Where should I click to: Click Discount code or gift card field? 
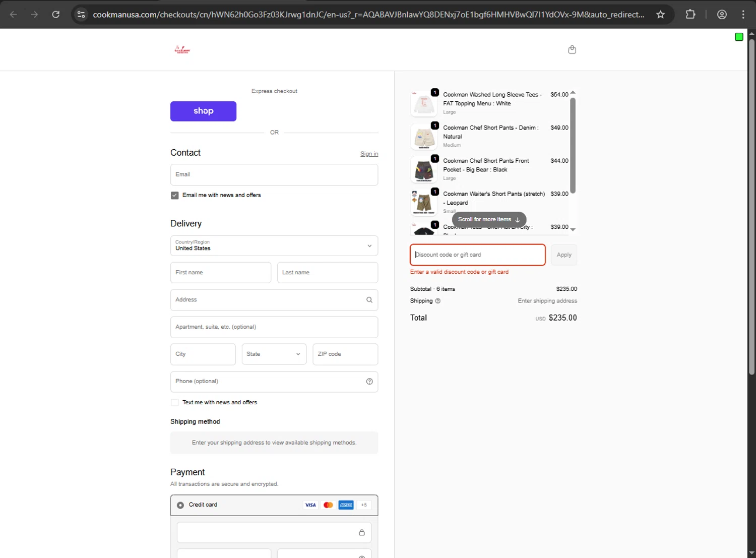477,255
